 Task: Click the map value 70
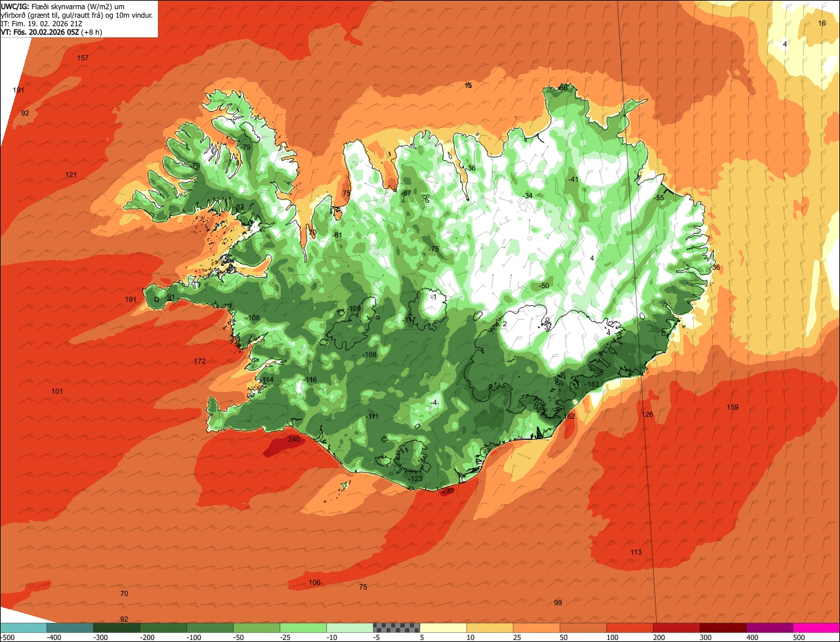(124, 594)
